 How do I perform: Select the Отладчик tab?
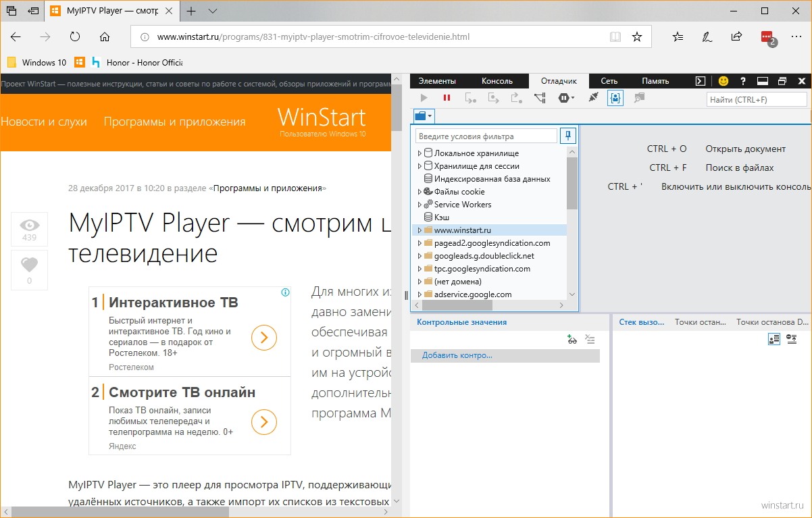pyautogui.click(x=559, y=81)
